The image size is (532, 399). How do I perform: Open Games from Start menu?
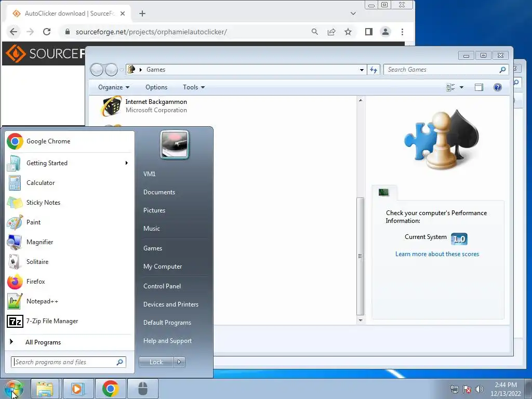coord(153,248)
